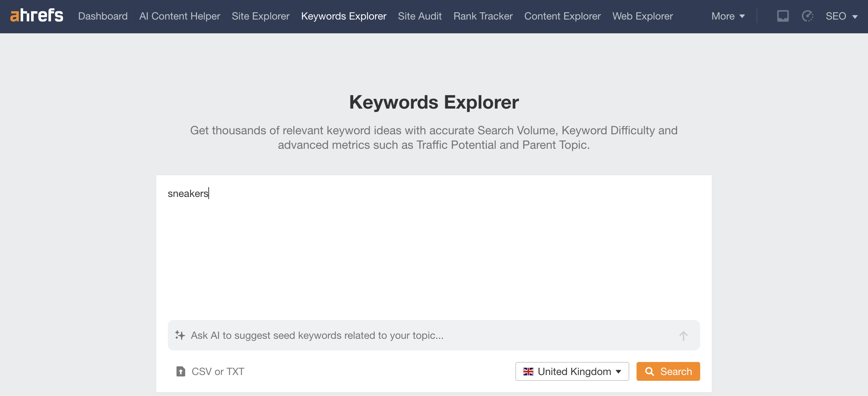The width and height of the screenshot is (868, 396).
Task: Navigate to Rank Tracker
Action: click(x=483, y=16)
